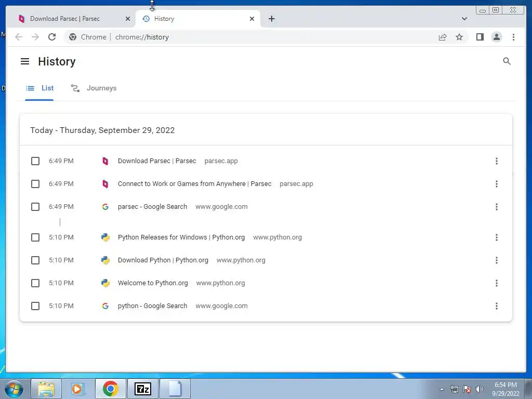Viewport: 532px width, 399px height.
Task: Open actions menu for Download Python entry
Action: point(496,260)
